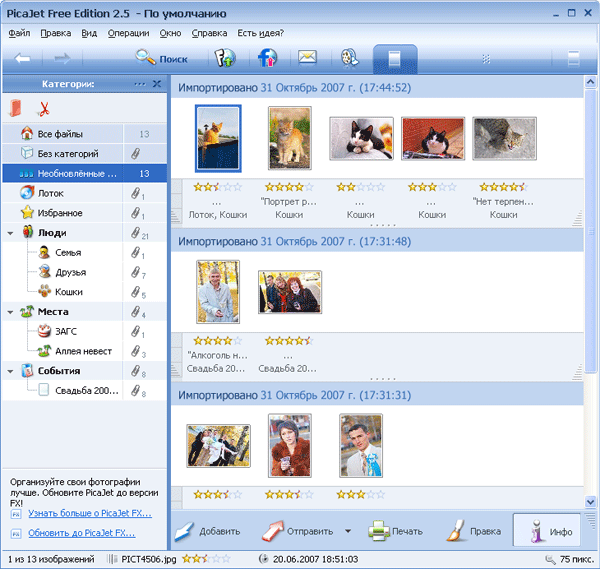Open the Операции menu
600x569 pixels.
pos(129,33)
